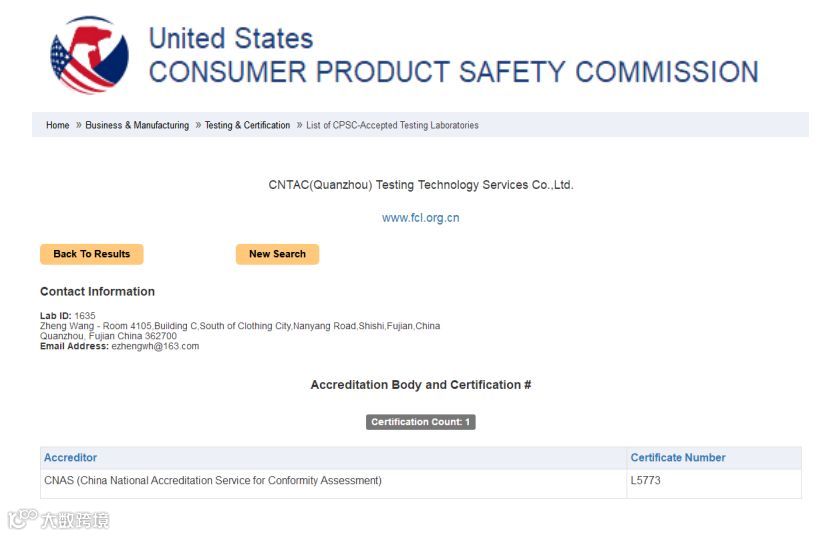
Task: Click the Contact Information heading
Action: (x=97, y=292)
